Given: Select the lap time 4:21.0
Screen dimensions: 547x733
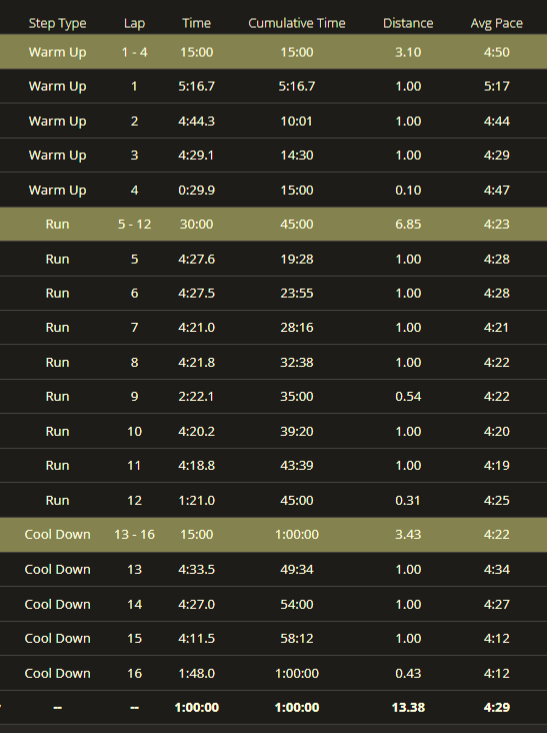Looking at the screenshot, I should click(196, 327).
